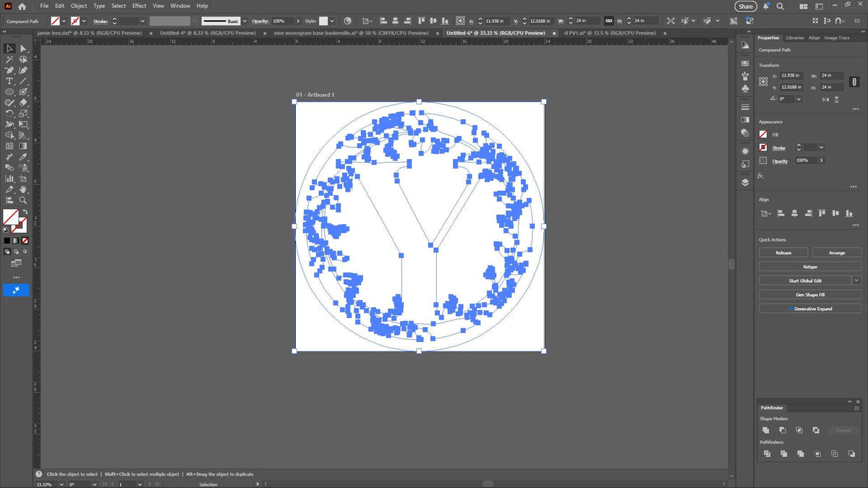Select the Eyedropper tool
This screenshot has width=868, height=488.
point(23,157)
